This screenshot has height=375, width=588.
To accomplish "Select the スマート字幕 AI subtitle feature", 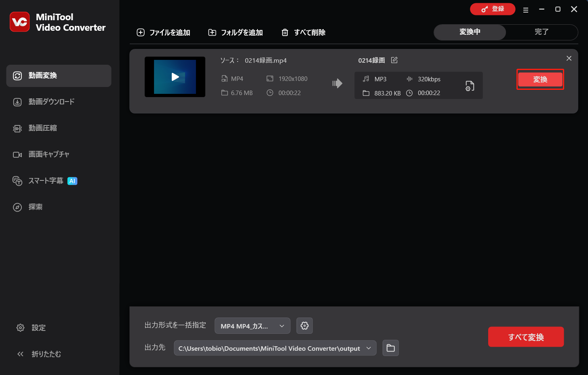I will 48,181.
